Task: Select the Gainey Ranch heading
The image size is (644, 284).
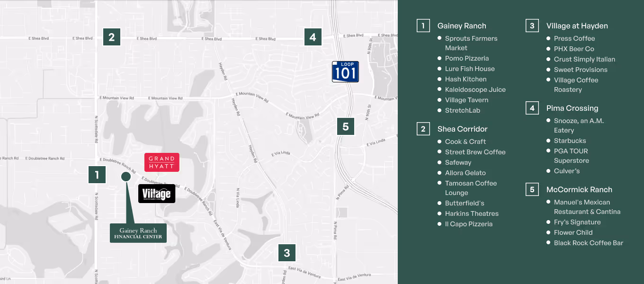Action: pyautogui.click(x=462, y=26)
